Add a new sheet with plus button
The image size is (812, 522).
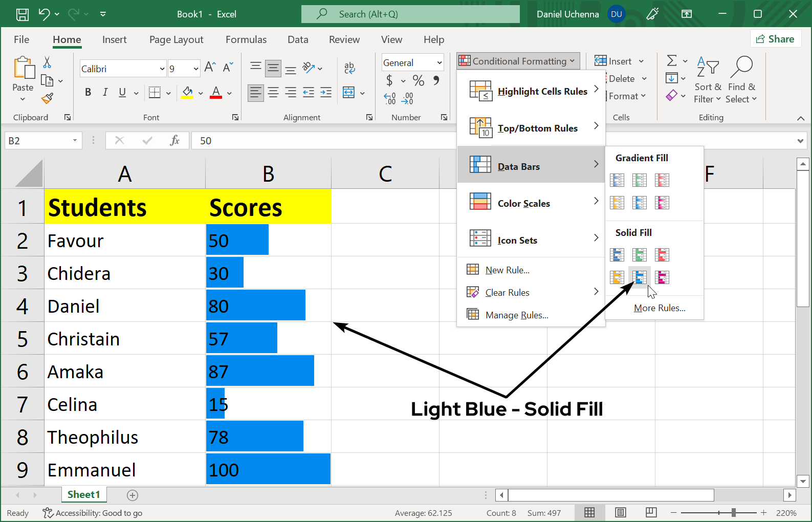[133, 495]
